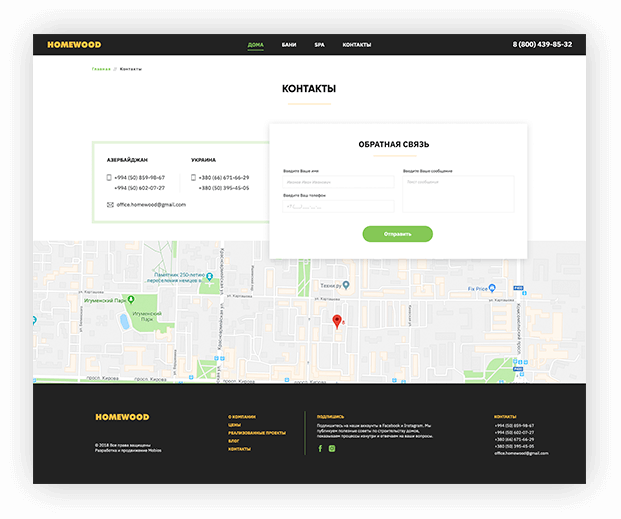The image size is (621, 519).
Task: Open КОНТАКТЫ in the top navigation
Action: coord(357,45)
